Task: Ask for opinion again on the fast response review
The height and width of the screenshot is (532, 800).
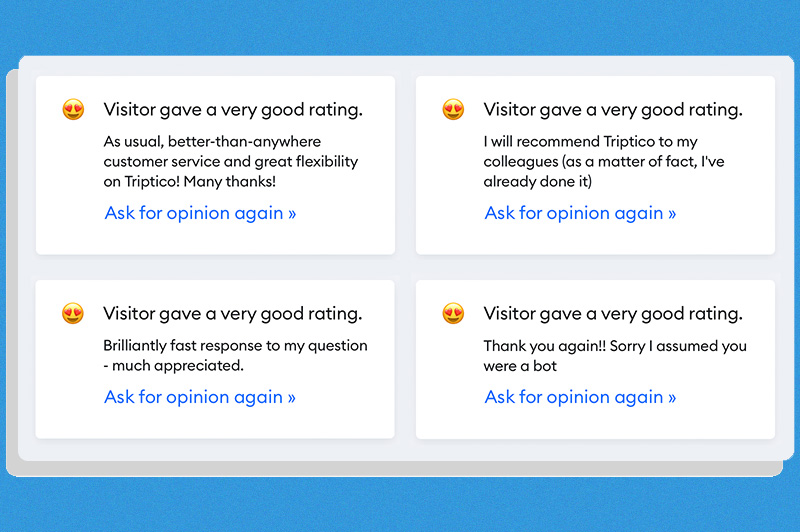Action: tap(200, 397)
